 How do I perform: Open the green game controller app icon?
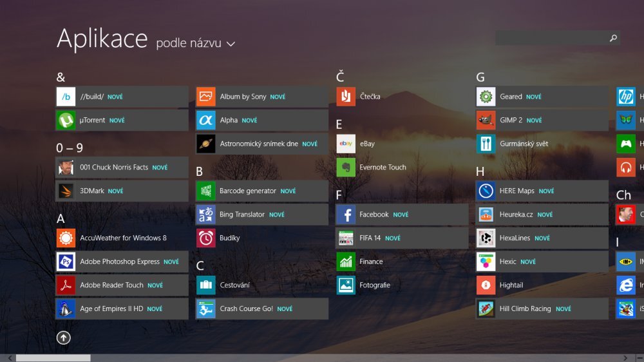coord(626,144)
